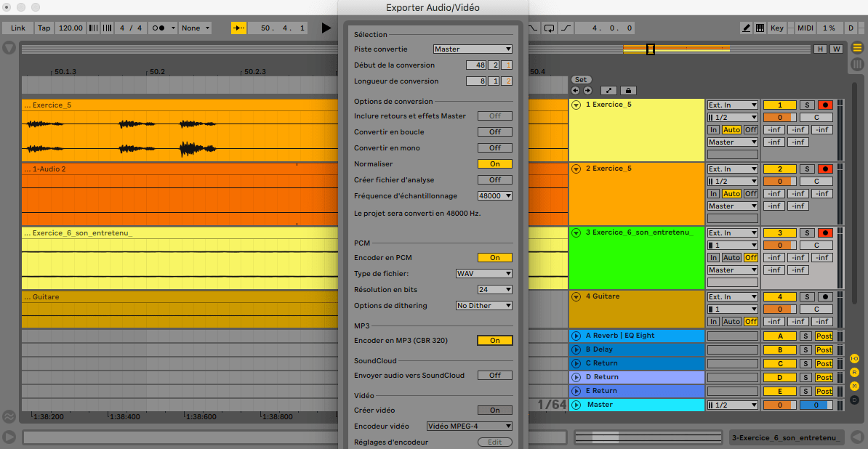
Task: Solo the track named Guitare
Action: tap(808, 296)
